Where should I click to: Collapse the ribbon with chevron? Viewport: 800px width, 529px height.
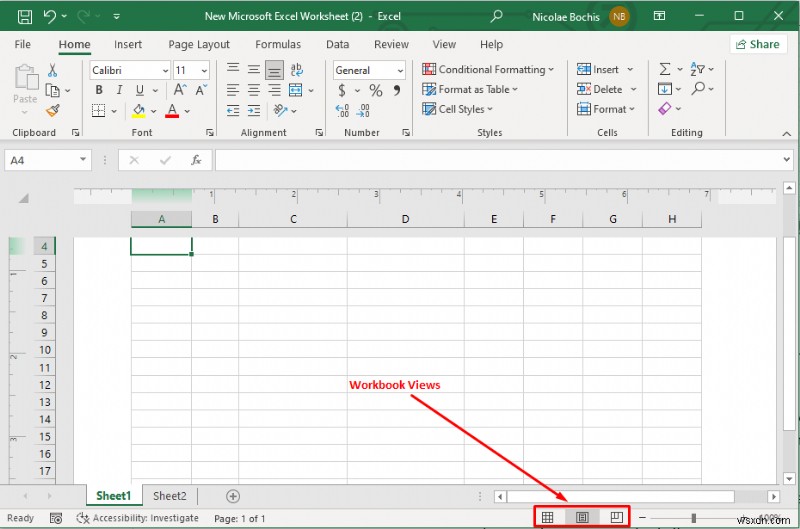[x=786, y=133]
